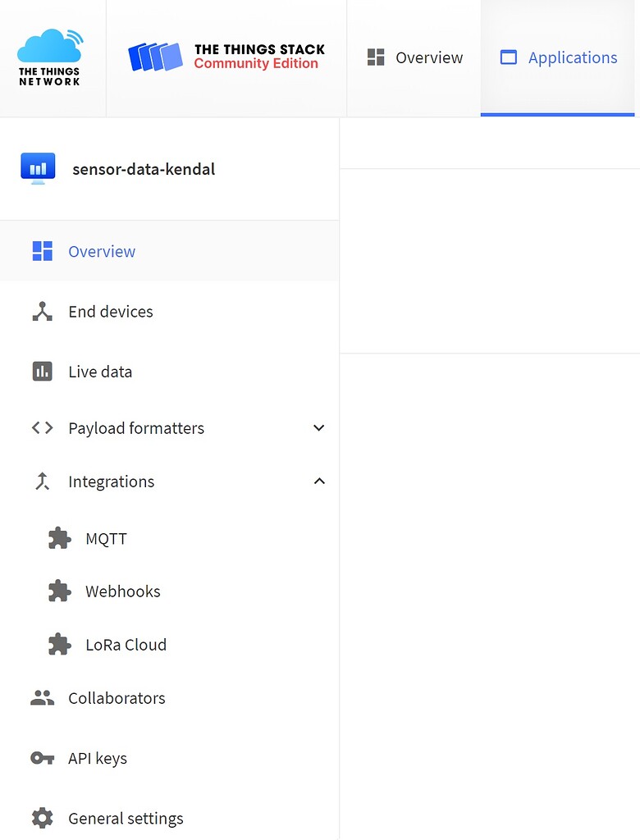Click the Webhooks puzzle-piece icon
The width and height of the screenshot is (640, 840).
pos(58,591)
